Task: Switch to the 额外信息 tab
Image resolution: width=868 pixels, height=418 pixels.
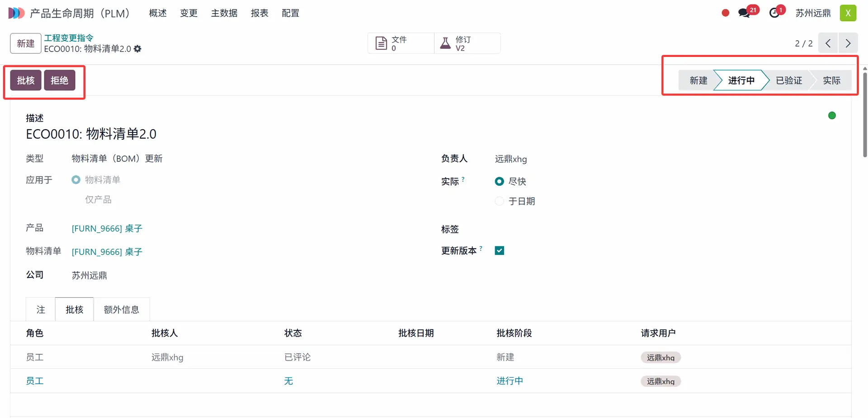Action: click(121, 310)
